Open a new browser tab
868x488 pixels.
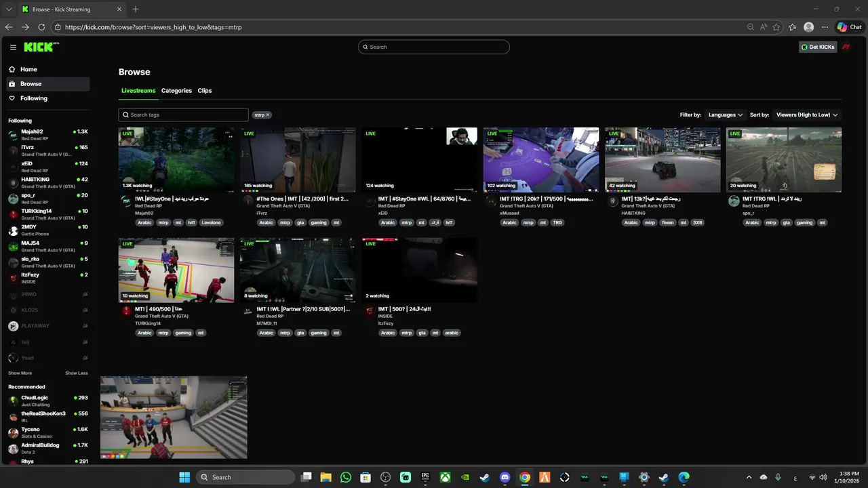coord(136,9)
